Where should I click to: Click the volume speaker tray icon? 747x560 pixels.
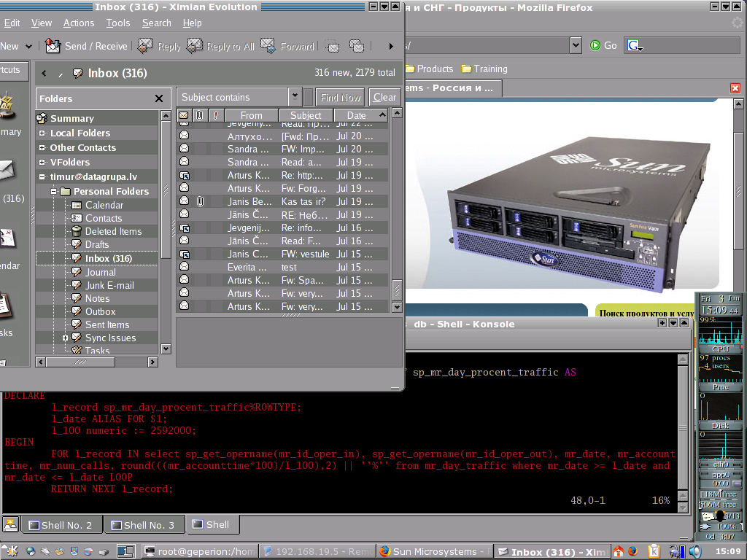click(695, 551)
